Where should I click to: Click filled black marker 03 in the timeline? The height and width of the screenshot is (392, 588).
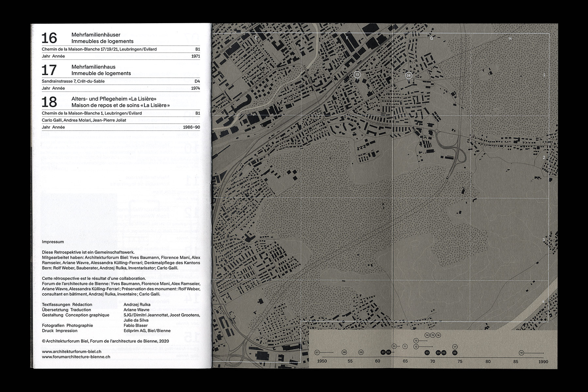(427, 352)
